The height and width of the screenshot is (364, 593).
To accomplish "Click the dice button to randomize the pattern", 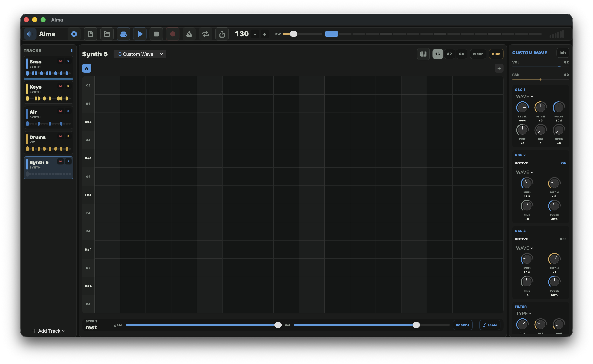I will pos(496,54).
